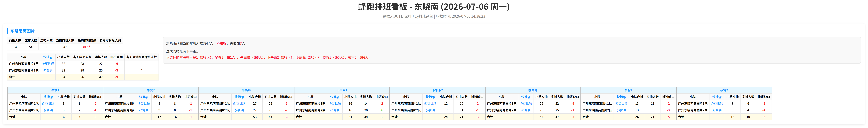Click the 快捷@ header in the 午高峰 table
This screenshot has width=868, height=128.
coord(239,97)
